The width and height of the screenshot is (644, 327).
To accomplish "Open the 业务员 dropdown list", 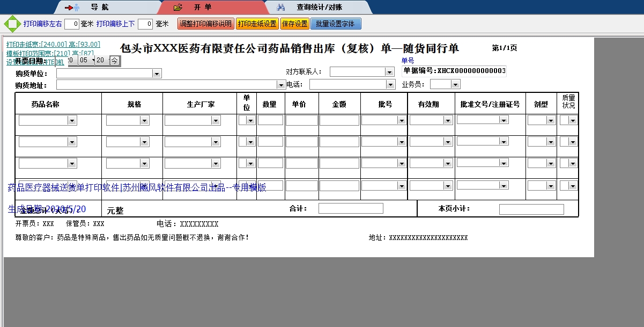I will (455, 84).
